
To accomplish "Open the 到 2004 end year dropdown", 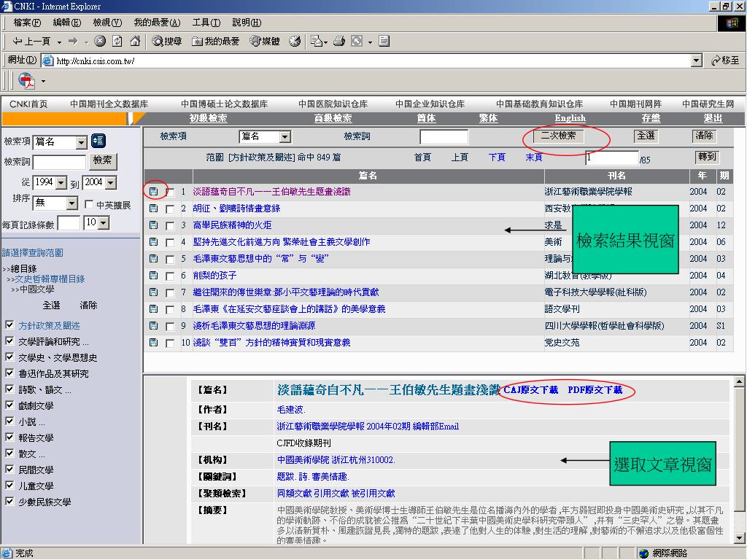I will 111,182.
